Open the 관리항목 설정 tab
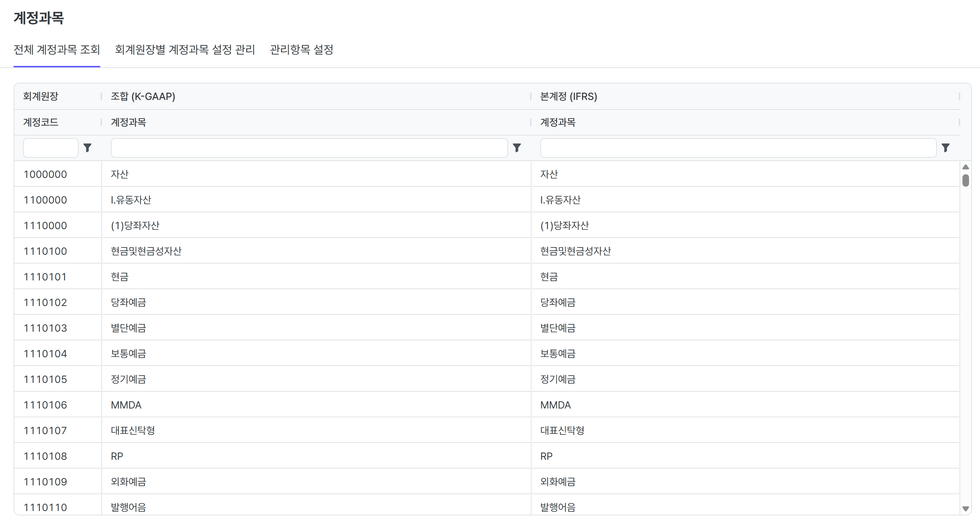This screenshot has width=980, height=522. pyautogui.click(x=301, y=49)
